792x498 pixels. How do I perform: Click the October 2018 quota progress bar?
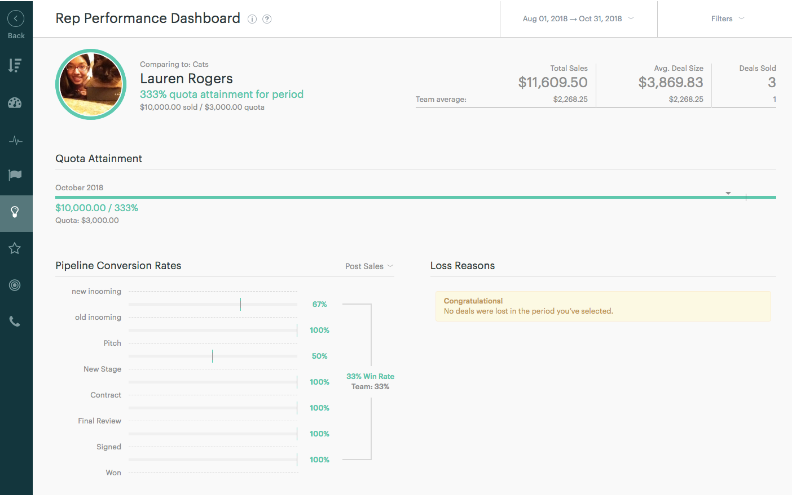pos(415,197)
